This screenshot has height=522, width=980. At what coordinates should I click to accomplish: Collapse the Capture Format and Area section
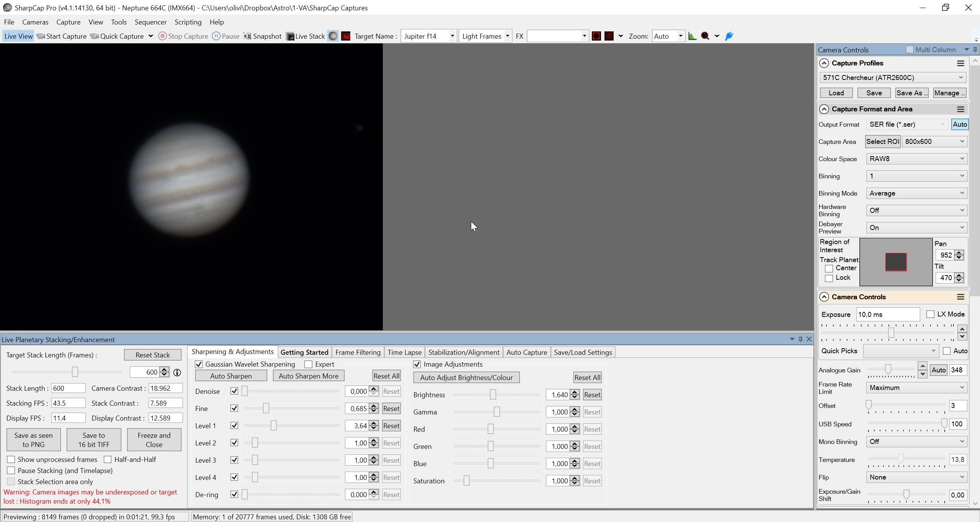[824, 109]
